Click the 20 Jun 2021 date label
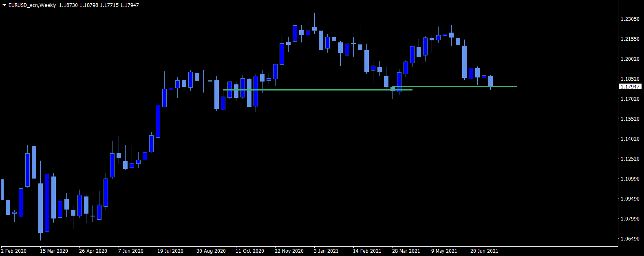644x256 pixels. tap(484, 251)
